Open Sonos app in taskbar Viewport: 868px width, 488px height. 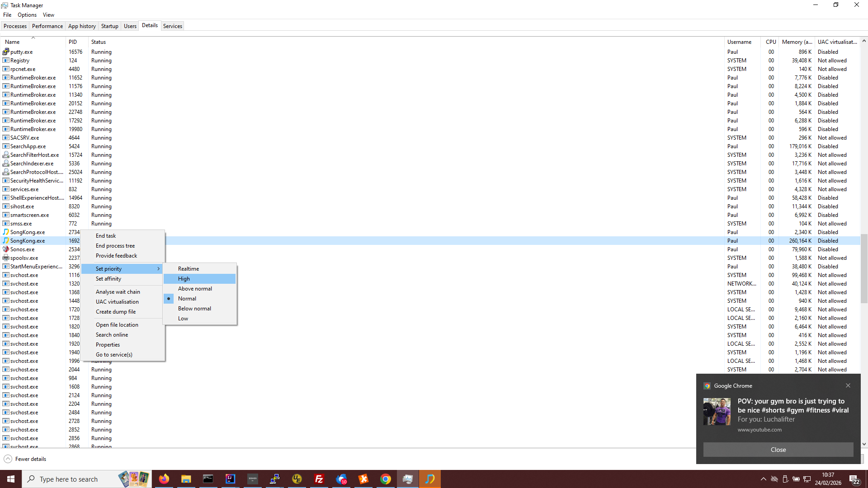point(253,479)
